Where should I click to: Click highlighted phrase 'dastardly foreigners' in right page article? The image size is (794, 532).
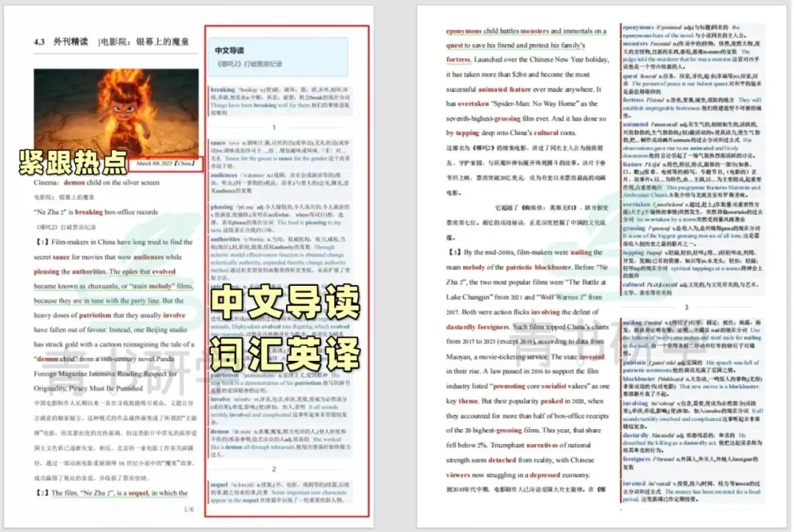coord(478,327)
